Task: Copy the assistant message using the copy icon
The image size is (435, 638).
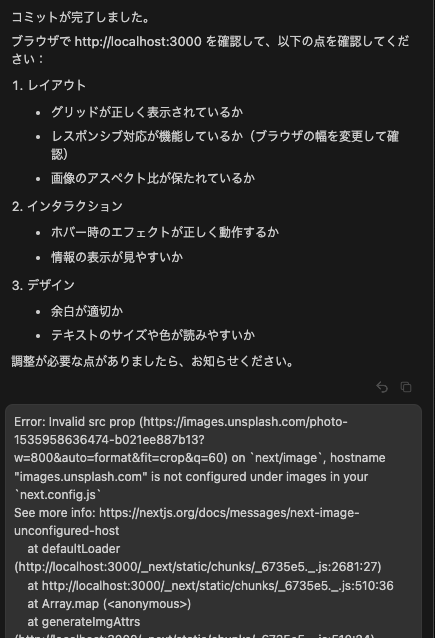Action: click(x=406, y=387)
